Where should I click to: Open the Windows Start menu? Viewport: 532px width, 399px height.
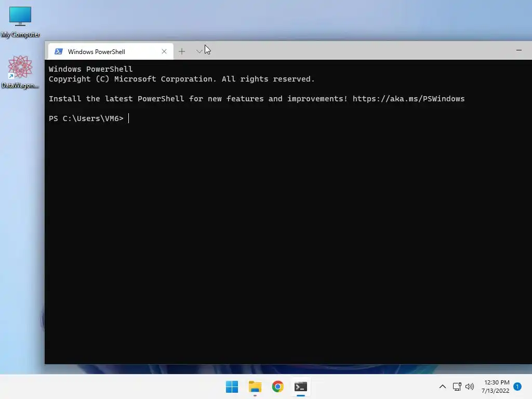[x=232, y=387]
